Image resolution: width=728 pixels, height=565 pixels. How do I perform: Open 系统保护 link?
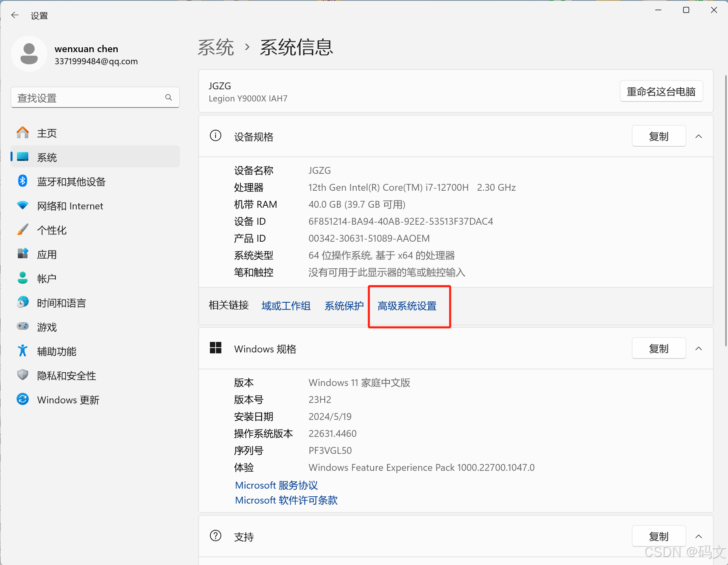point(344,306)
